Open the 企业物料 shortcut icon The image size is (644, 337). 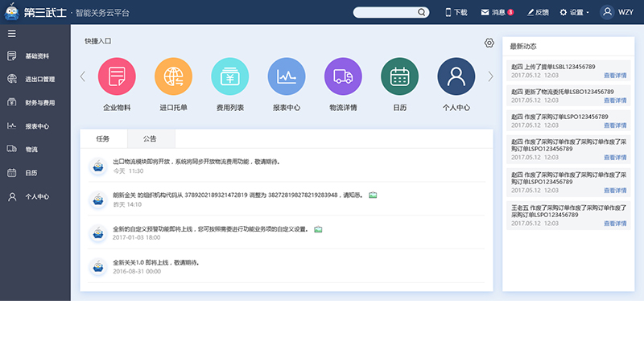(x=117, y=76)
